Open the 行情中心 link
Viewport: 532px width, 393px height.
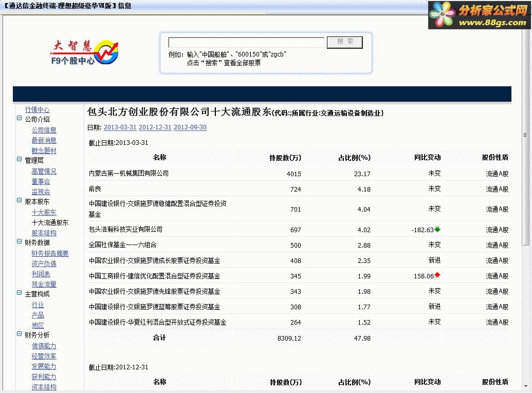click(38, 109)
